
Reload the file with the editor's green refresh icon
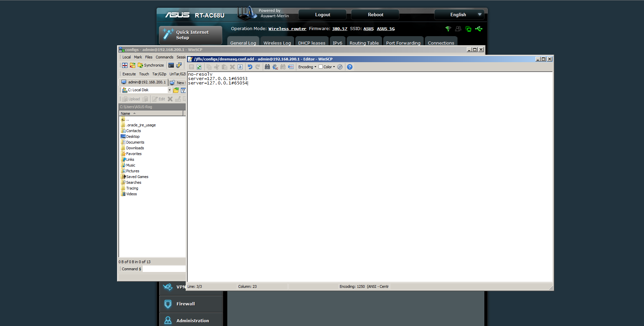199,67
